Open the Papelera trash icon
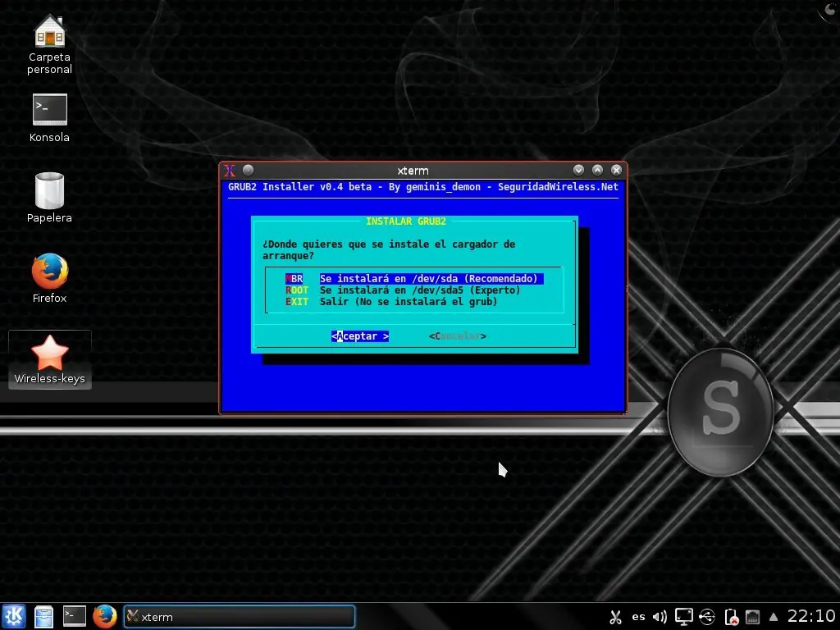Screen dimensions: 840x630 pyautogui.click(x=49, y=198)
